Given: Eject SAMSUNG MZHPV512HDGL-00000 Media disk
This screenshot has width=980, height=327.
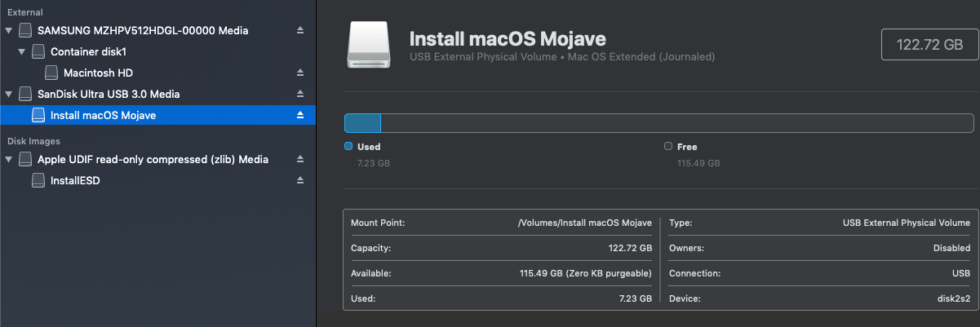Looking at the screenshot, I should (x=299, y=30).
